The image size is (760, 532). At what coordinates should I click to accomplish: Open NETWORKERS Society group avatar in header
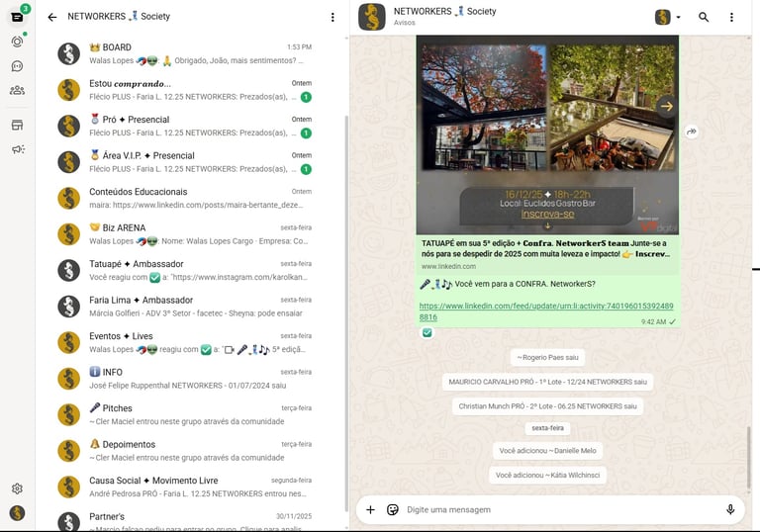click(x=372, y=17)
